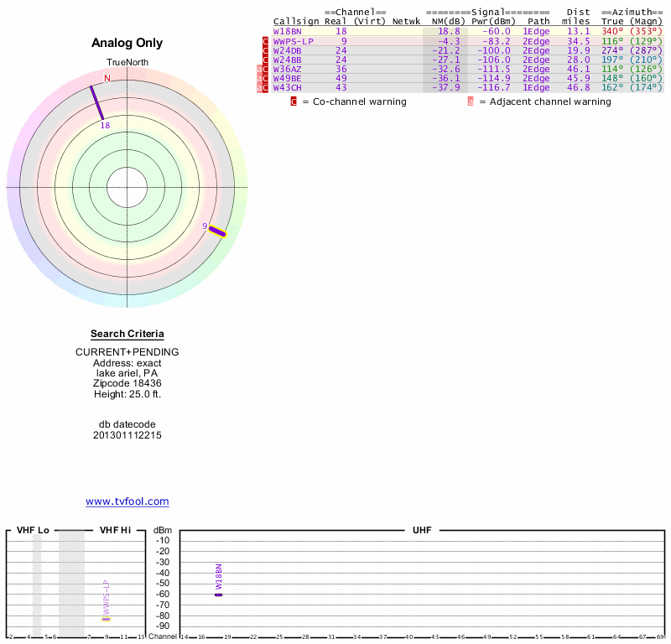Click the dark red co-channel legend icon
This screenshot has height=644, width=671.
294,101
